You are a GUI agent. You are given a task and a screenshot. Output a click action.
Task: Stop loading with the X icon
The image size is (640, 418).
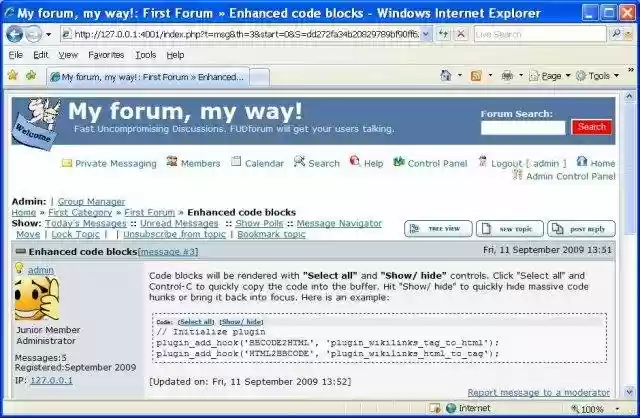pyautogui.click(x=461, y=34)
